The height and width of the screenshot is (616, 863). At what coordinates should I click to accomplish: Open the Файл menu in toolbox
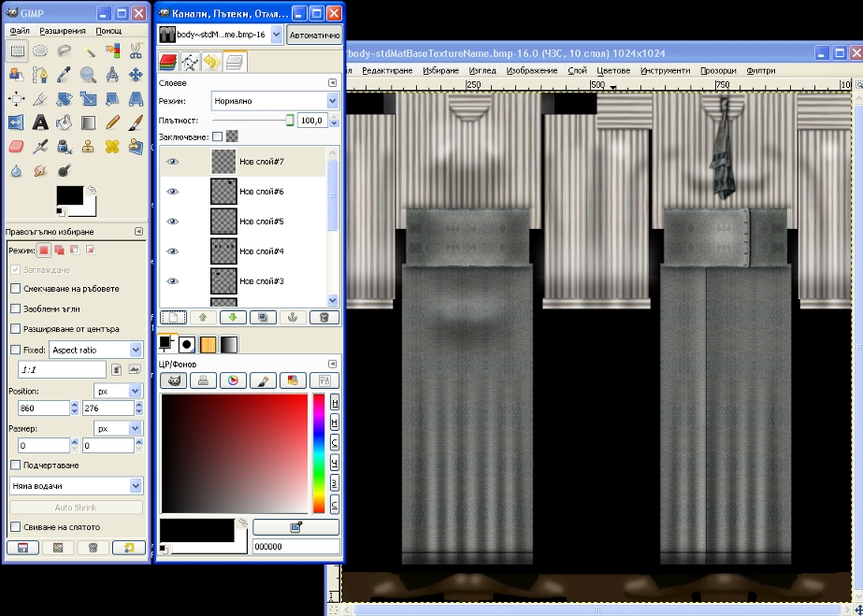point(20,31)
